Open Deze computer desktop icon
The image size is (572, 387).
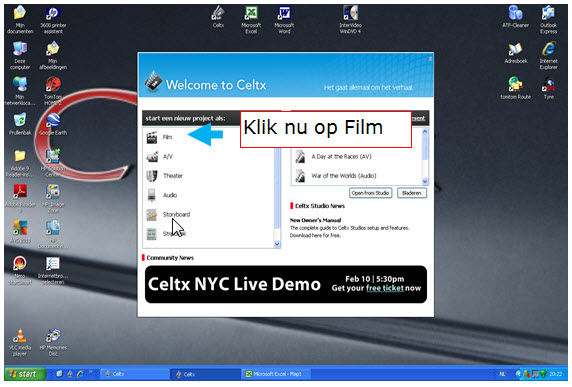[20, 55]
